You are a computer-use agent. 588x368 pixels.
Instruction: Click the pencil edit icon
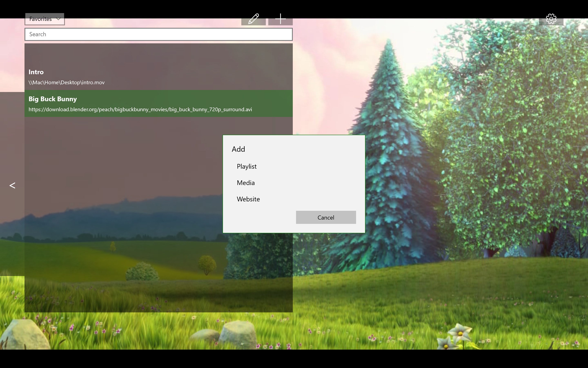pos(253,19)
